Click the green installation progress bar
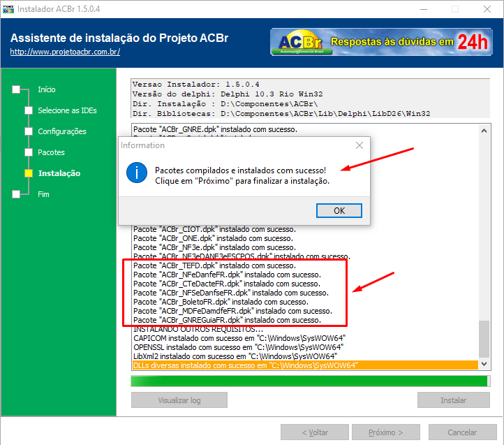This screenshot has height=445, width=504. click(311, 381)
